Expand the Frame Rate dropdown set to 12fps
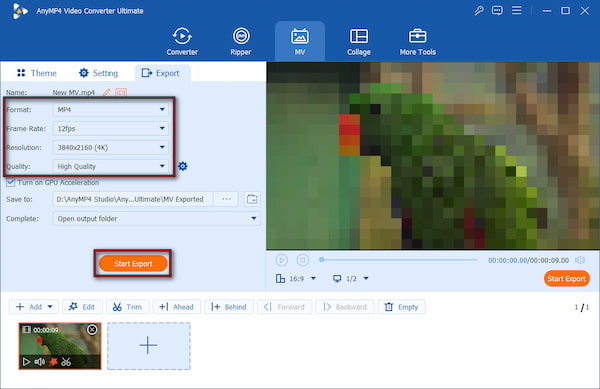The width and height of the screenshot is (600, 389). pyautogui.click(x=110, y=129)
